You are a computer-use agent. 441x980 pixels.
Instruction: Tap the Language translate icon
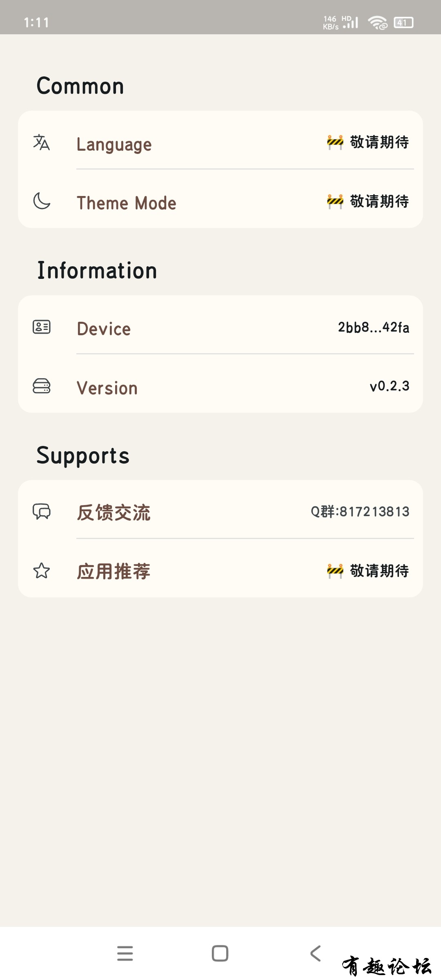click(x=41, y=143)
